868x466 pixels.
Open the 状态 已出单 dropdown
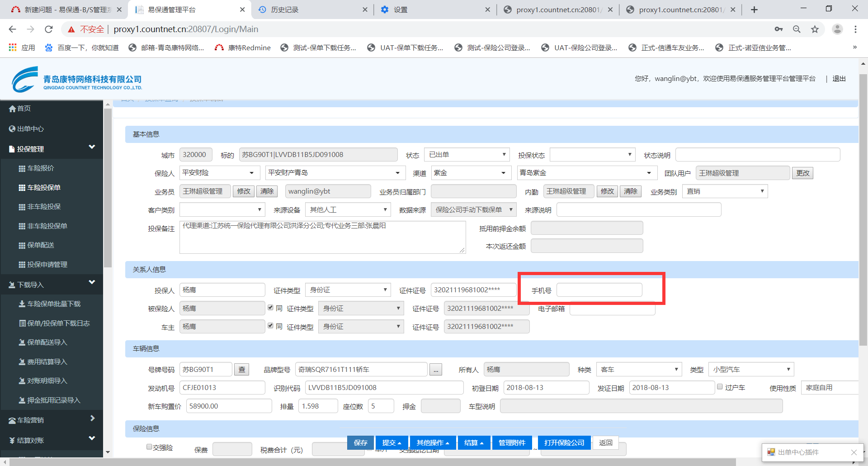coord(467,155)
